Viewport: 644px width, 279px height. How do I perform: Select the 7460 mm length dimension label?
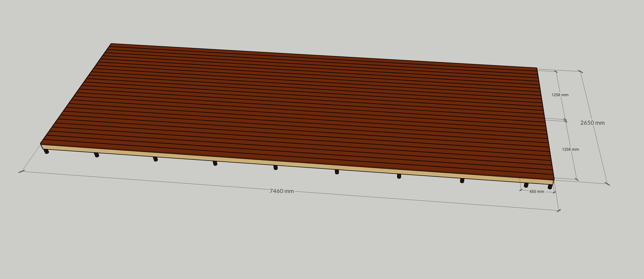coord(281,191)
